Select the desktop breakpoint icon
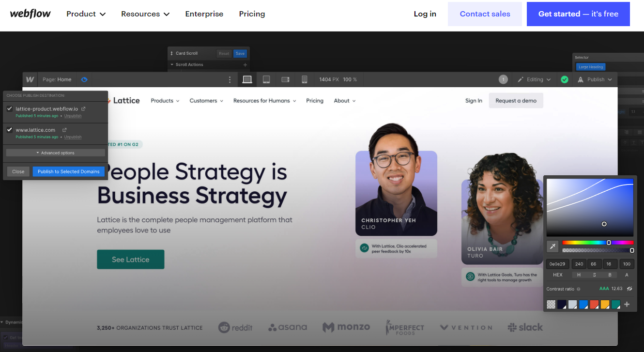This screenshot has width=644, height=352. pos(247,79)
